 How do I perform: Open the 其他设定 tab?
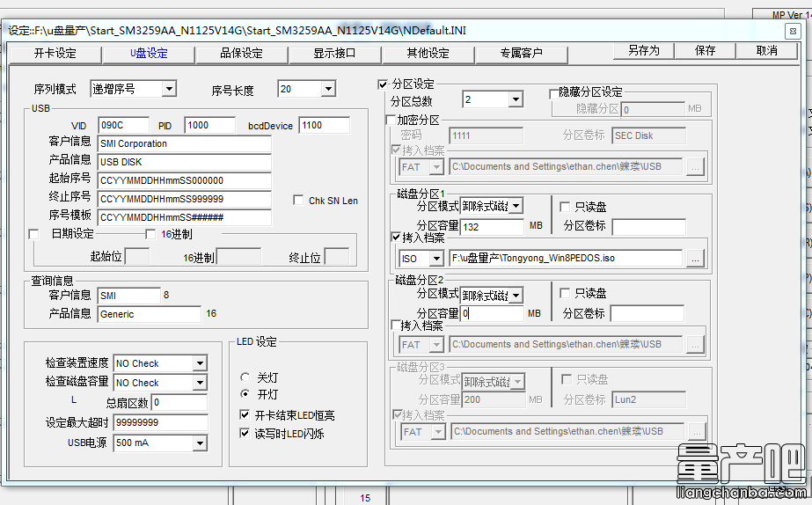(x=428, y=53)
